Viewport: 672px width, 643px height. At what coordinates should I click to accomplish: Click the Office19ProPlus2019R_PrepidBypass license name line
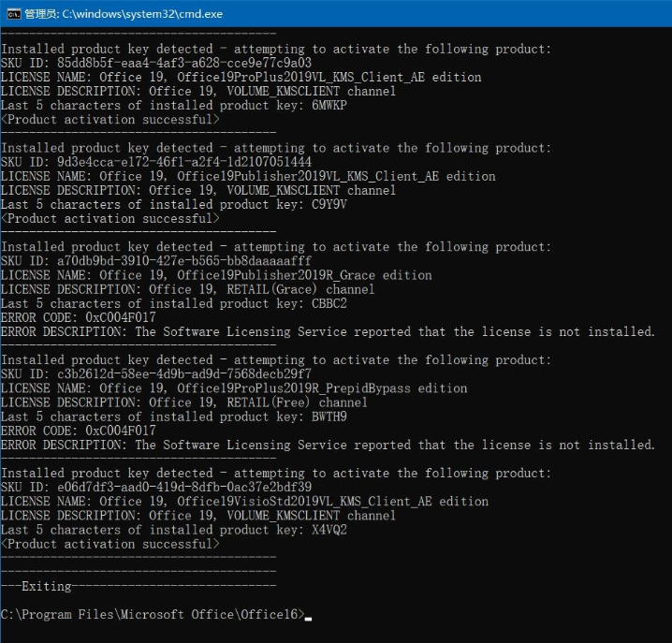pos(234,388)
